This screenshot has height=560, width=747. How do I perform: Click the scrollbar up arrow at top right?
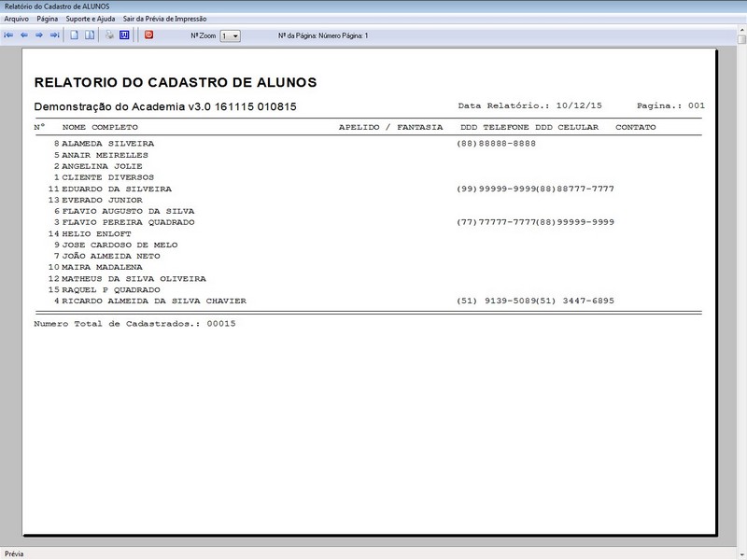(741, 30)
